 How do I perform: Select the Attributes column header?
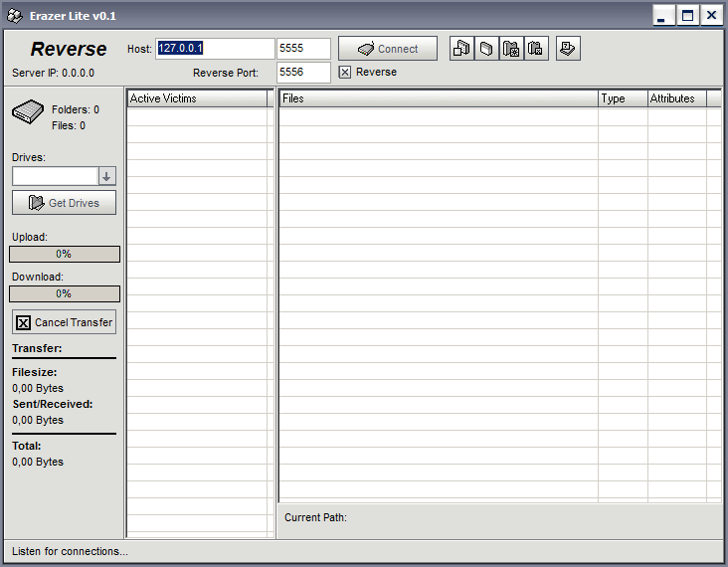pyautogui.click(x=676, y=98)
